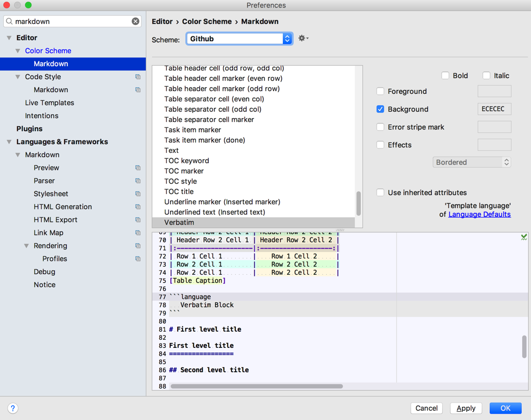Collapse the Languages & Frameworks tree section
Viewport: 531px width, 420px height.
click(x=9, y=142)
